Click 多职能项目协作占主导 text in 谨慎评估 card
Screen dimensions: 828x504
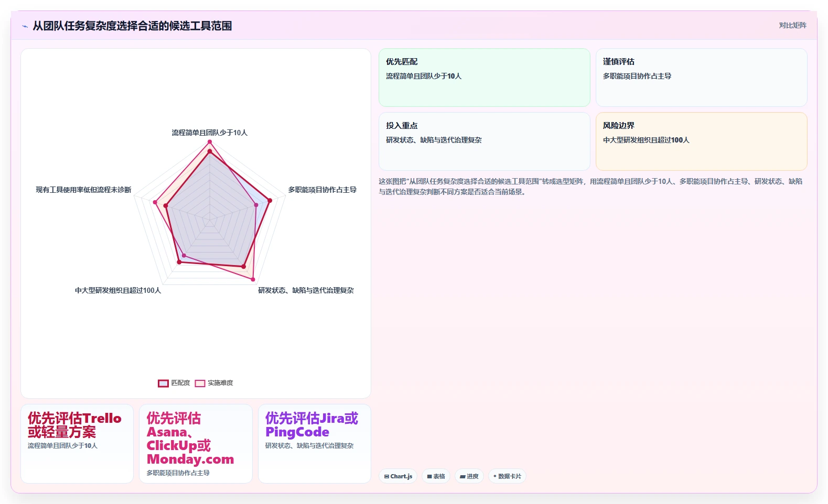[x=637, y=76]
